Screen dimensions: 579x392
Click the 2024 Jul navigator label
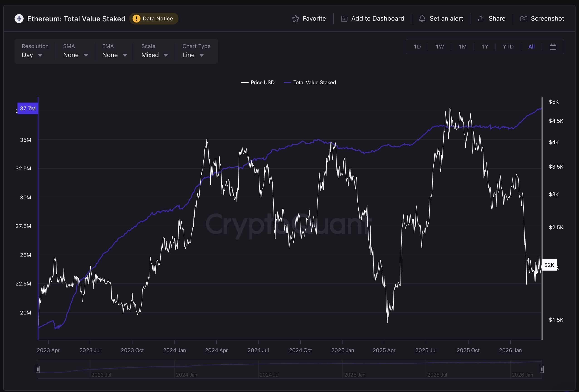pyautogui.click(x=269, y=375)
